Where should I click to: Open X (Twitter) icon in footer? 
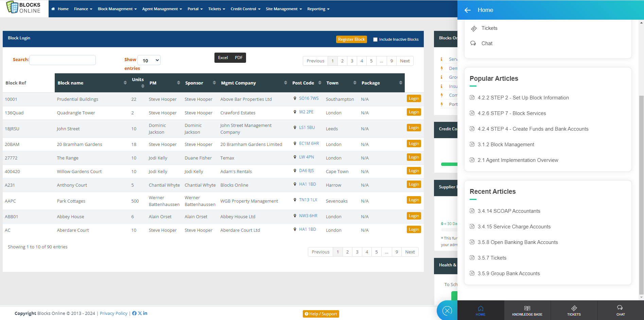[x=140, y=313]
